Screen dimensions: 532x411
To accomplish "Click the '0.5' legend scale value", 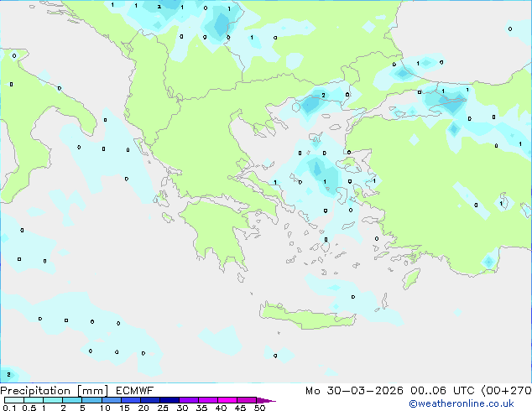I will click(29, 408).
